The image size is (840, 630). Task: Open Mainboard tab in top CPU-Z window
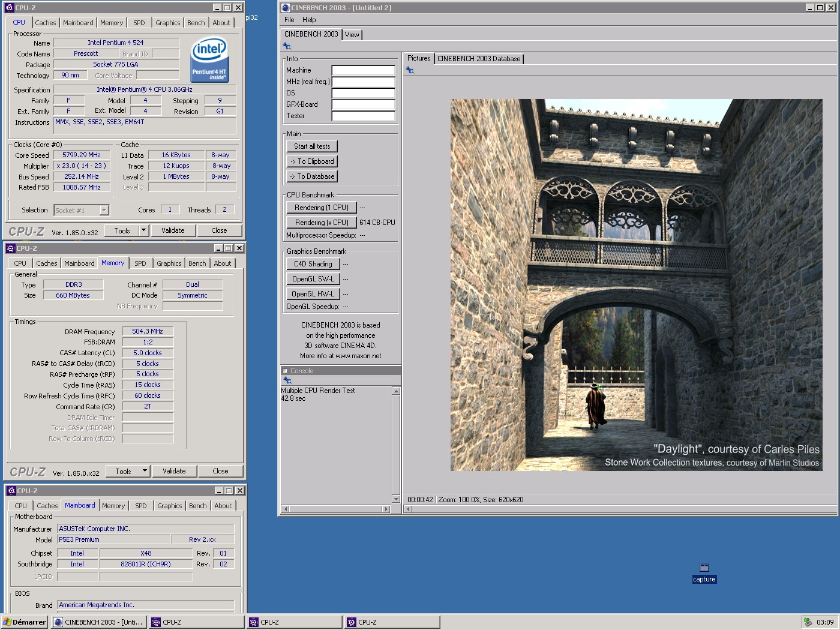click(79, 23)
